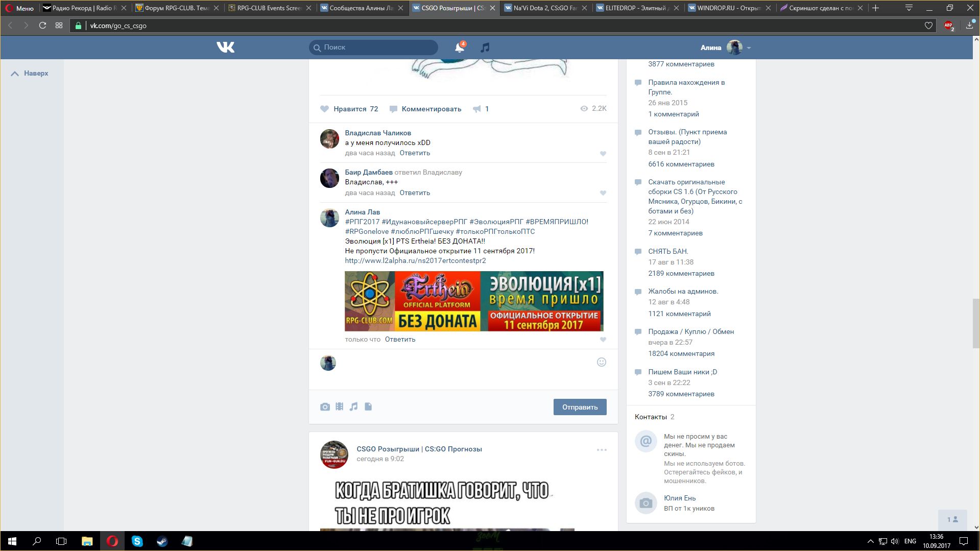The image size is (980, 551).
Task: Open the l2alpha.ru link in comment
Action: pos(415,260)
